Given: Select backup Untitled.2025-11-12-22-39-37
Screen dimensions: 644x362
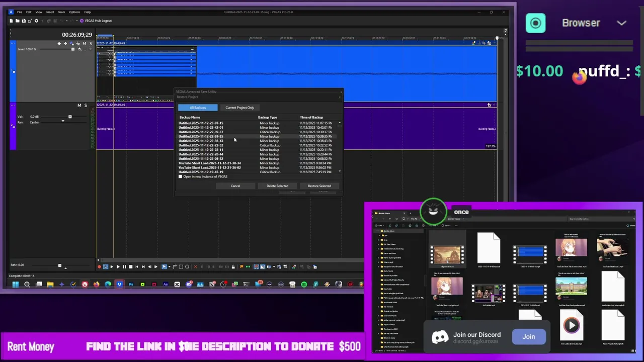Looking at the screenshot, I should 257,132.
